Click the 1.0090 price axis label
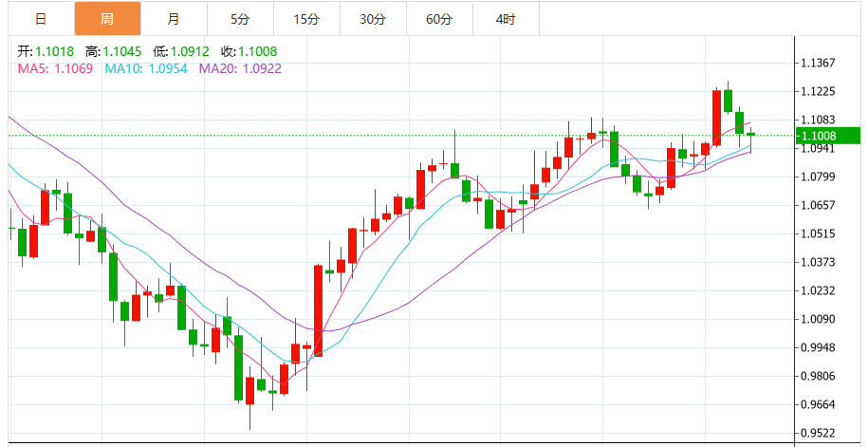 (x=819, y=319)
